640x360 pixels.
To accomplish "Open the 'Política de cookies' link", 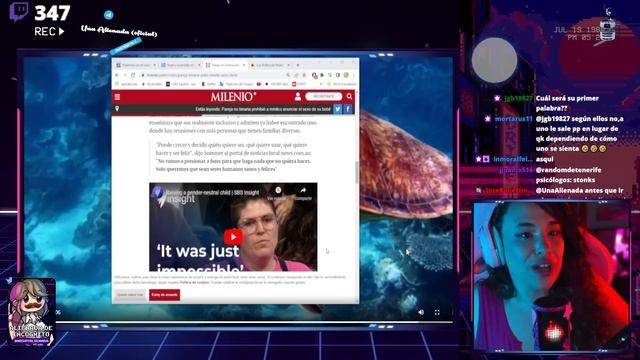I will [194, 282].
